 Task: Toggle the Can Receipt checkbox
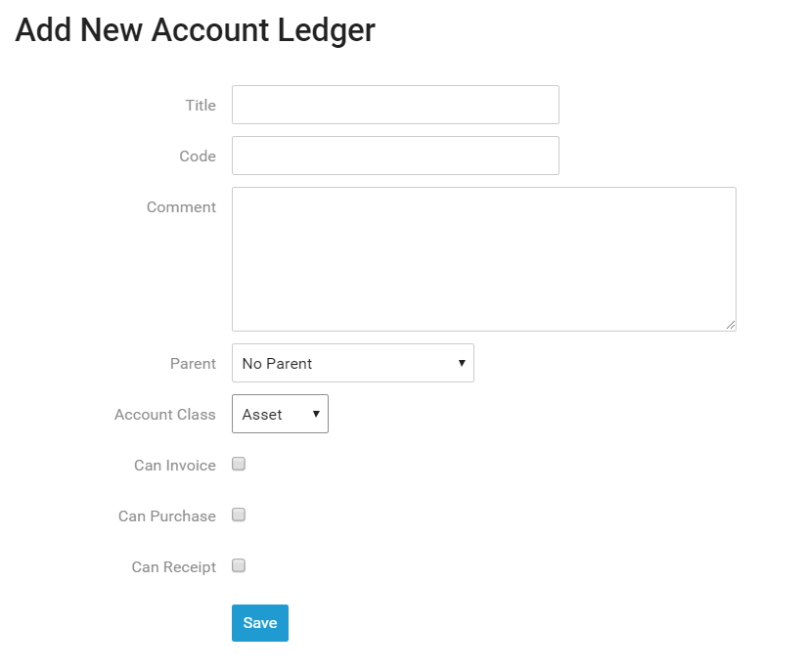238,565
